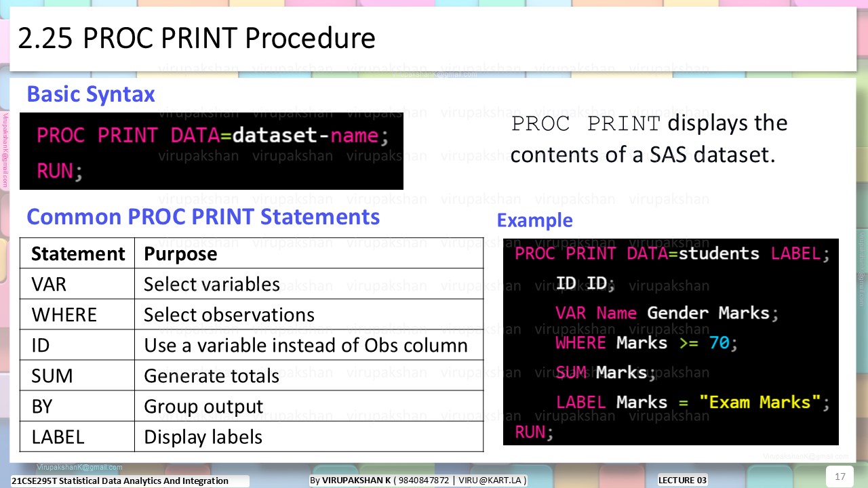Click footer '21CSE295T Statistical Data Analytics And Integration'
The image size is (868, 488).
(x=120, y=481)
